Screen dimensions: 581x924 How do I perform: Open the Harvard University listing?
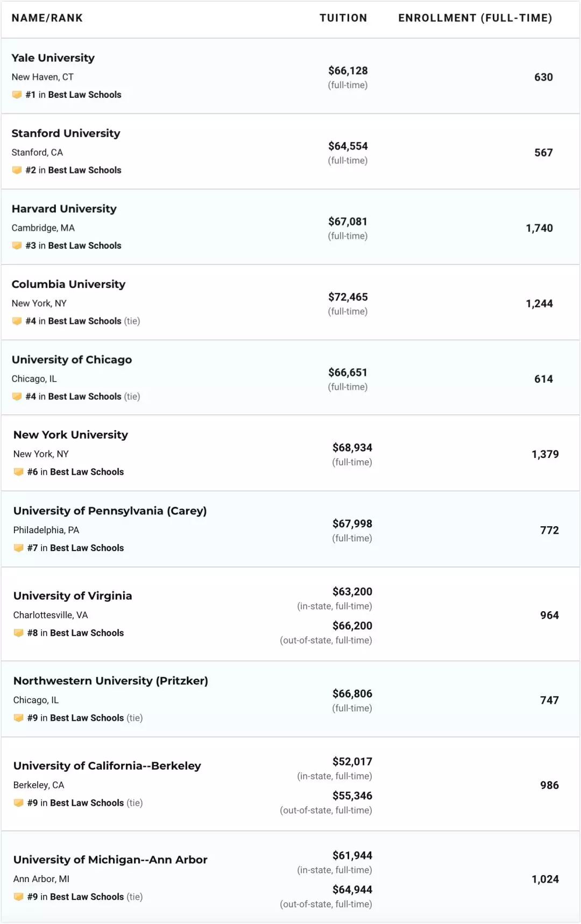[x=64, y=209]
